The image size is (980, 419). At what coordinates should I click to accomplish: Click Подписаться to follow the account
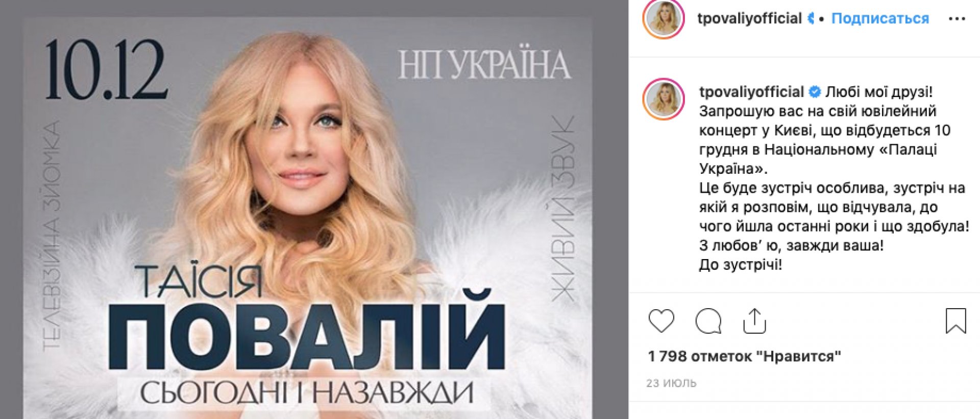(x=880, y=18)
